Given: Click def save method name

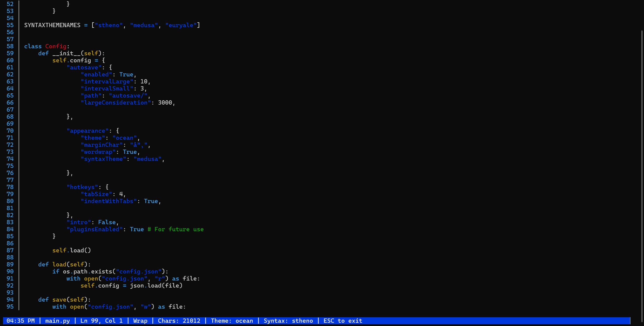Looking at the screenshot, I should tap(59, 300).
